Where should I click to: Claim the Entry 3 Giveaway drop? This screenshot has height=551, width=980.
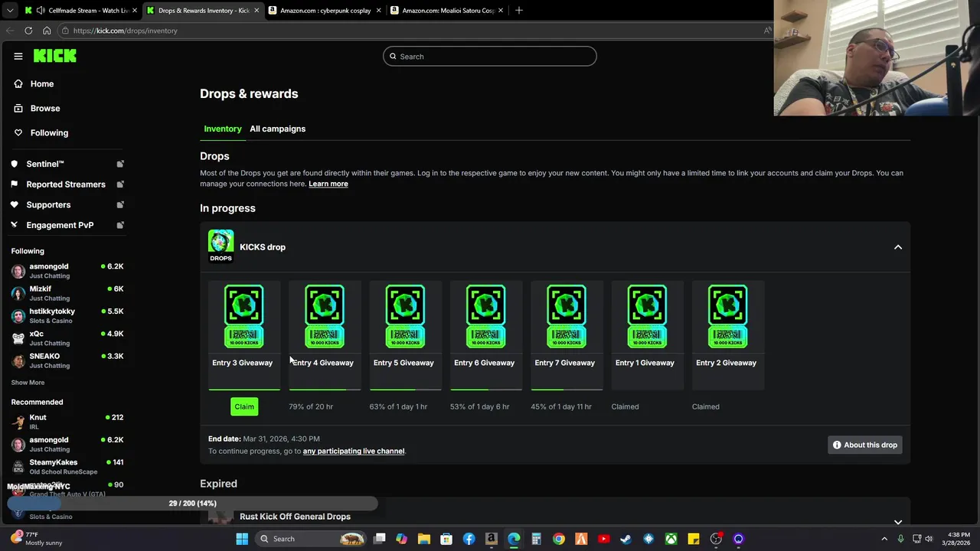tap(244, 406)
